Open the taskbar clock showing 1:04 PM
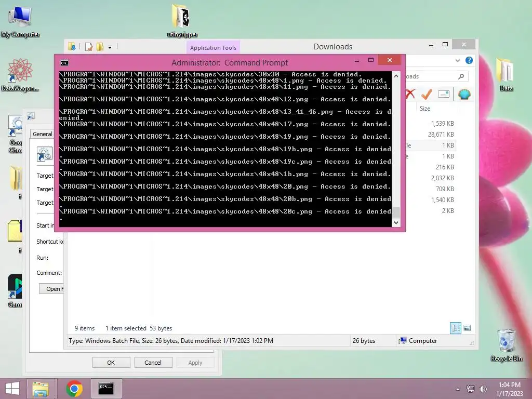Screen dimensions: 532x399 [510, 389]
